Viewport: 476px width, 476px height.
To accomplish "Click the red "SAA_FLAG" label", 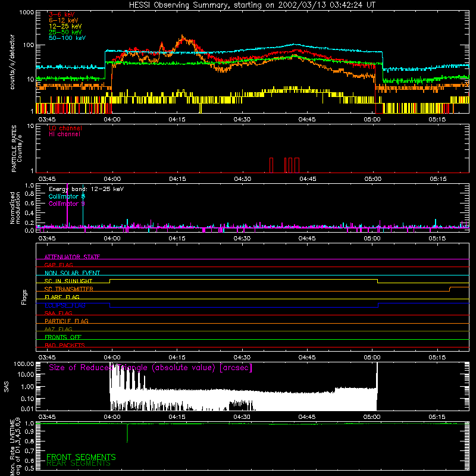I will tap(58, 313).
